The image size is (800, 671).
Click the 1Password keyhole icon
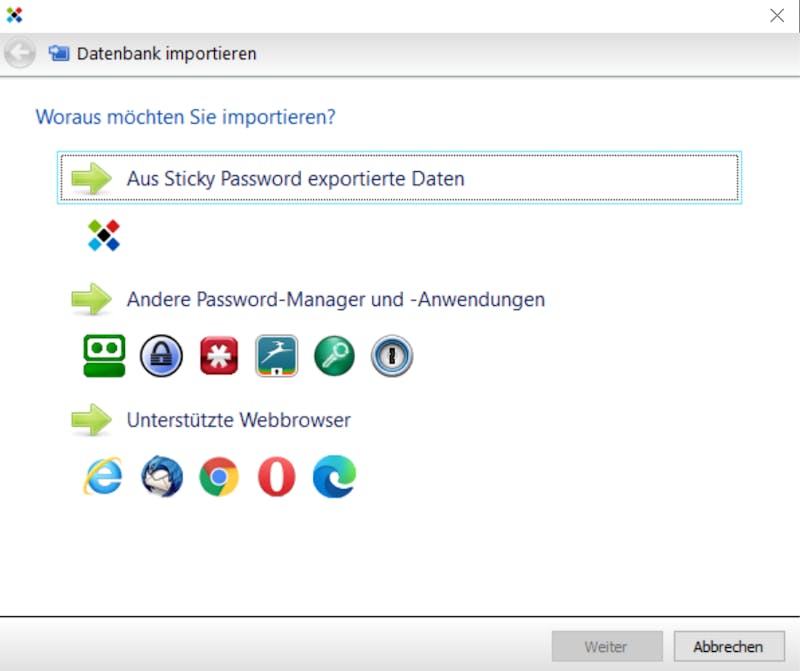[x=392, y=356]
